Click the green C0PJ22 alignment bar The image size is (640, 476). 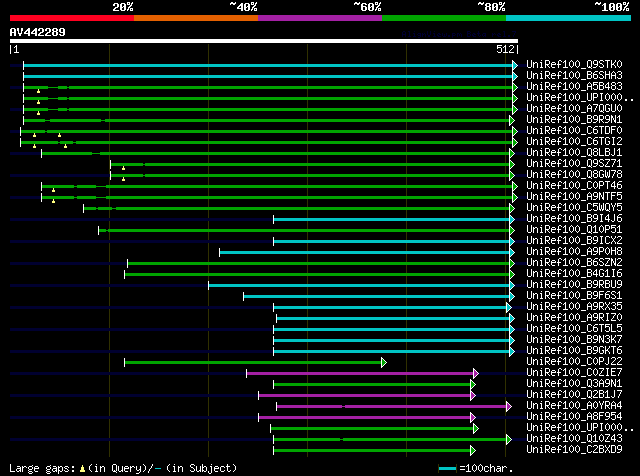[x=253, y=363]
